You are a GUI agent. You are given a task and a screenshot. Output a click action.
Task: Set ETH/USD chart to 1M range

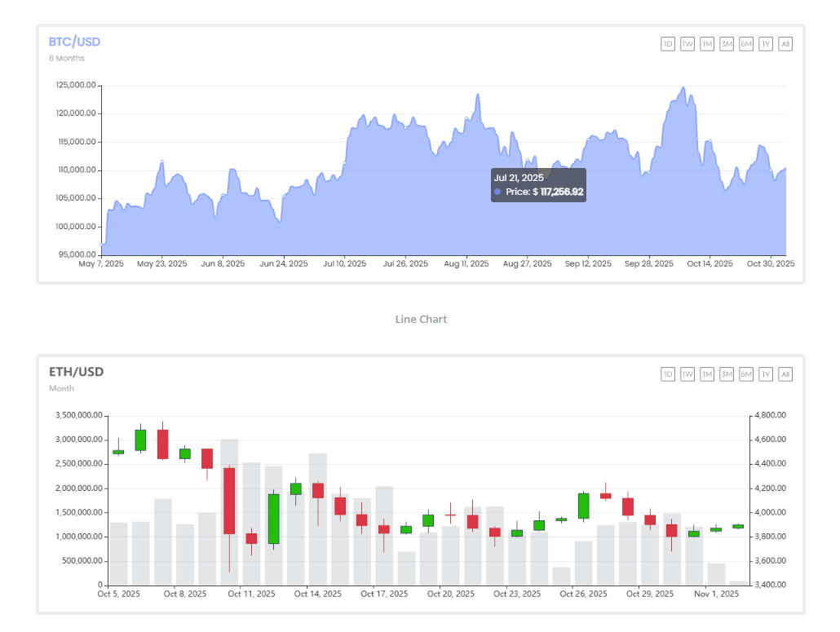707,374
